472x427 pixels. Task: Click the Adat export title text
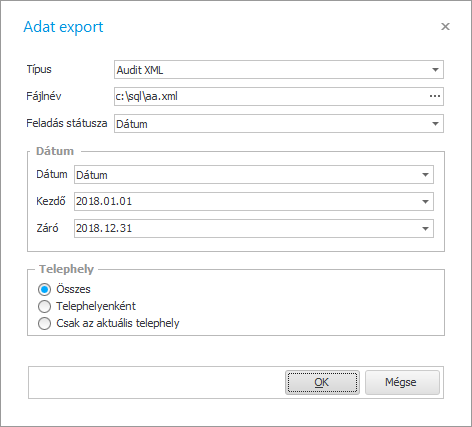[63, 27]
